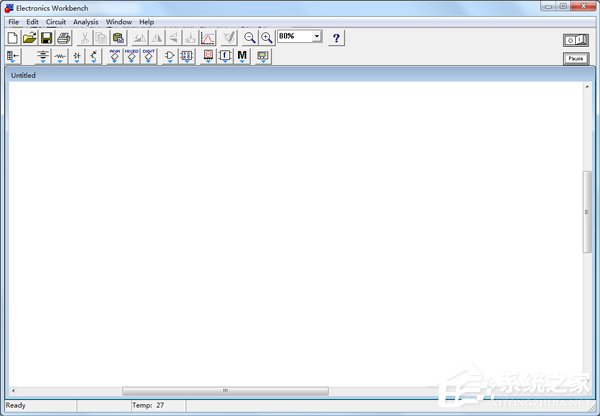Image resolution: width=600 pixels, height=416 pixels.
Task: Open the Miscellaneous M parts bin
Action: pos(242,56)
